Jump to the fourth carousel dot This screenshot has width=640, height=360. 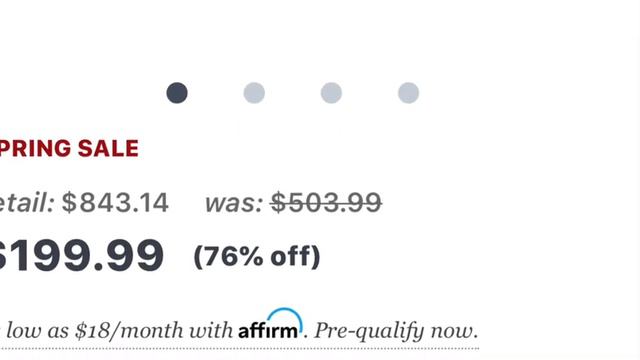[408, 93]
